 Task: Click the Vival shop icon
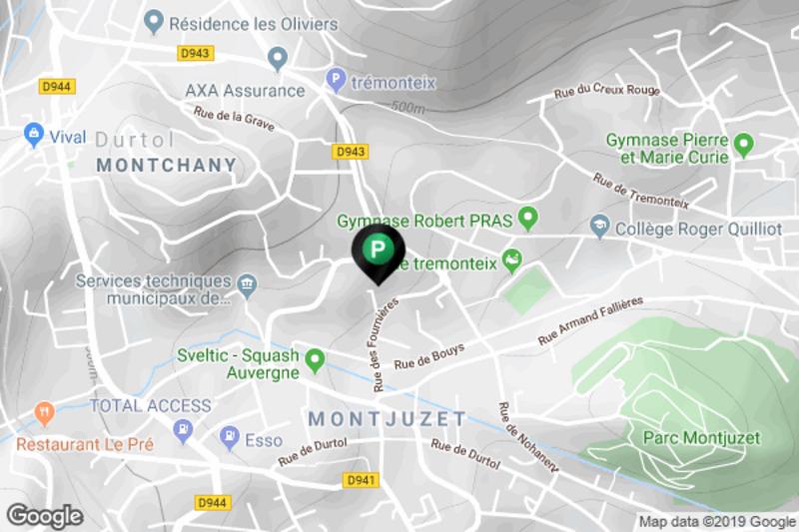[34, 135]
